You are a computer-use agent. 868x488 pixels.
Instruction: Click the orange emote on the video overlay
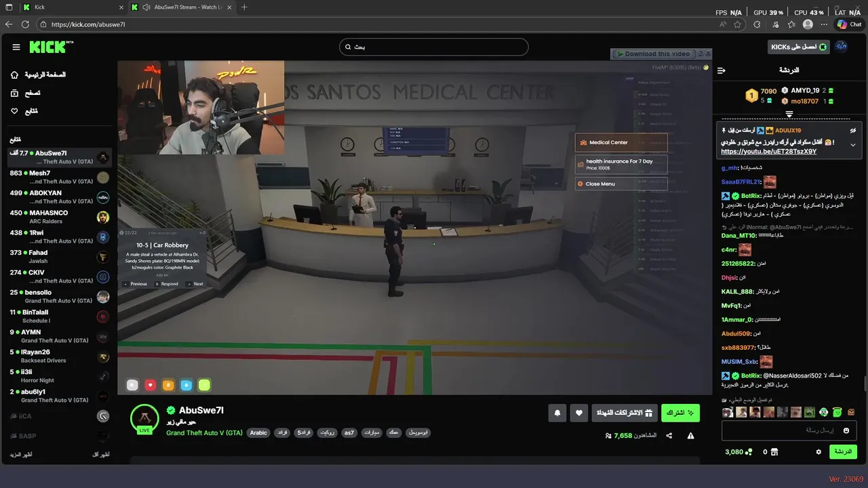(x=168, y=385)
